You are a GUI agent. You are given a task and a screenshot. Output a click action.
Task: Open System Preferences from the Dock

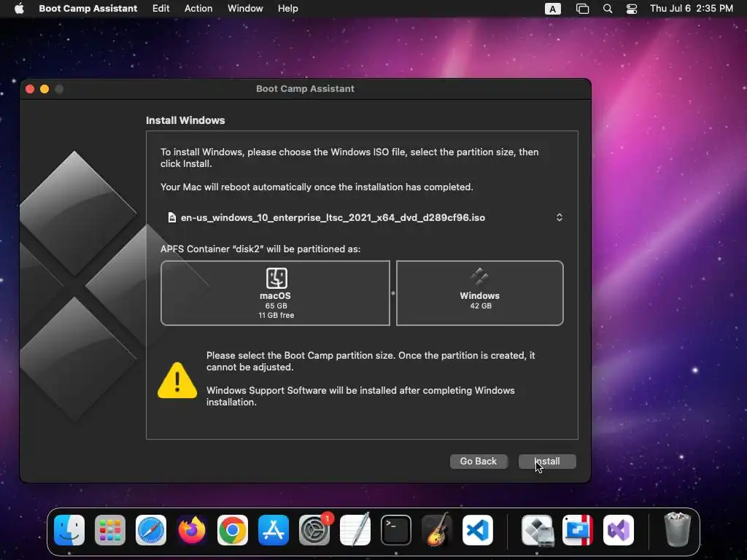click(x=314, y=530)
